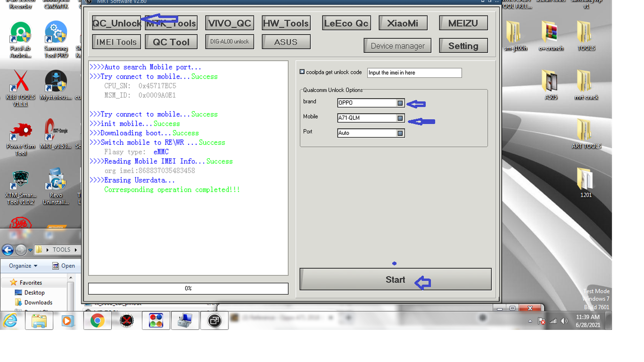Expand the Port dropdown showing Auto

tap(400, 133)
